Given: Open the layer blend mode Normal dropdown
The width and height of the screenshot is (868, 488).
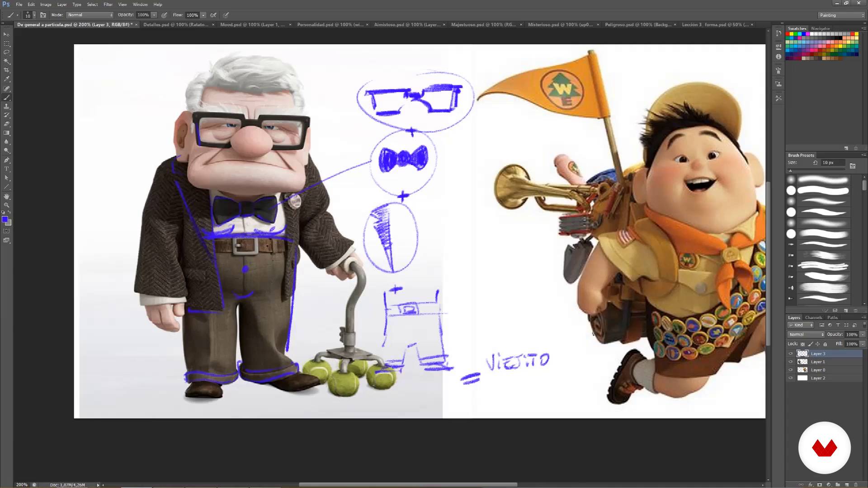Looking at the screenshot, I should (807, 334).
